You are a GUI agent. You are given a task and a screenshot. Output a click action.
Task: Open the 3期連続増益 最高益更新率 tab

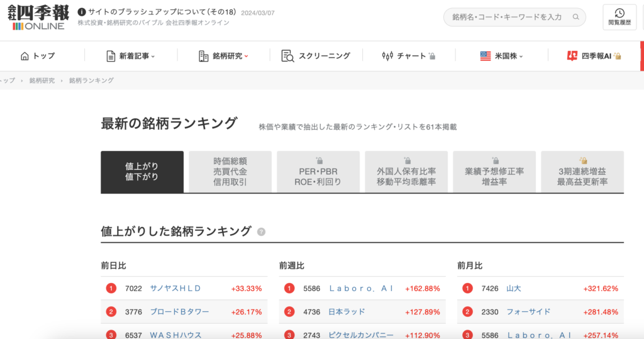click(x=582, y=172)
